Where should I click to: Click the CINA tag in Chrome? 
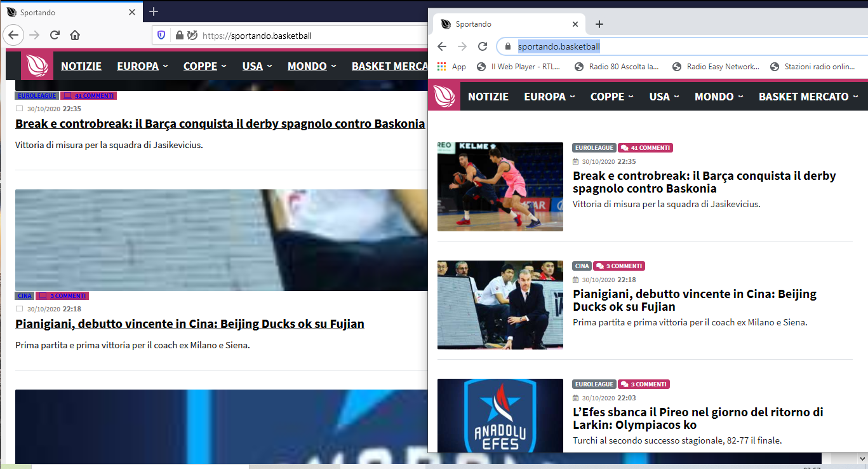coord(582,266)
